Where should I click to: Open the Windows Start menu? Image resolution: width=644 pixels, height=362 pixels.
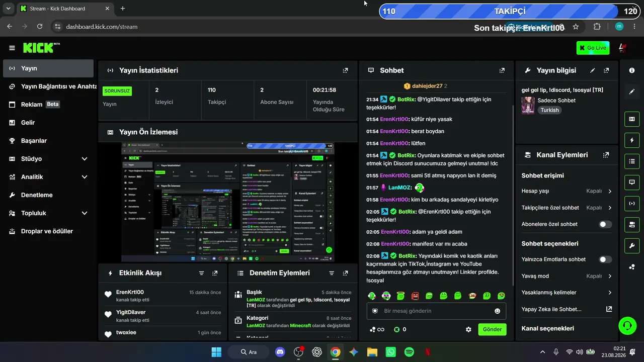[x=216, y=352]
